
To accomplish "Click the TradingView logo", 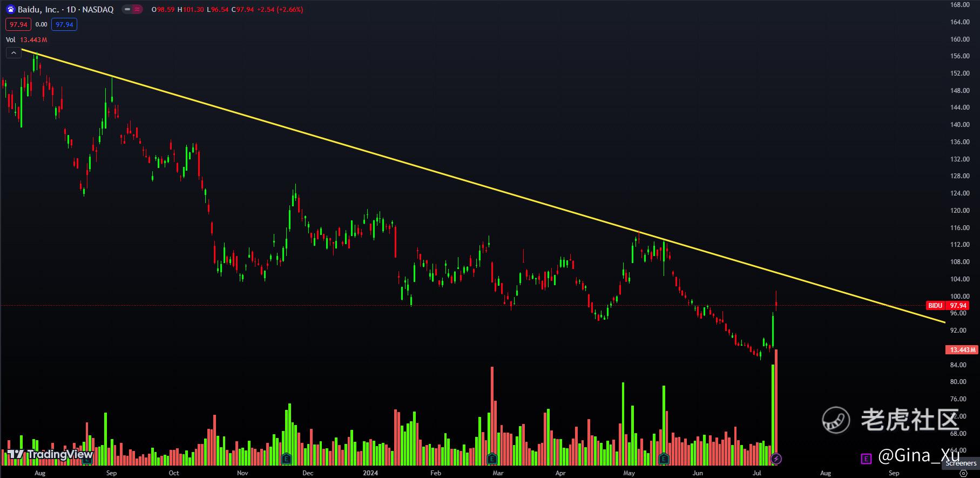I will click(x=50, y=454).
